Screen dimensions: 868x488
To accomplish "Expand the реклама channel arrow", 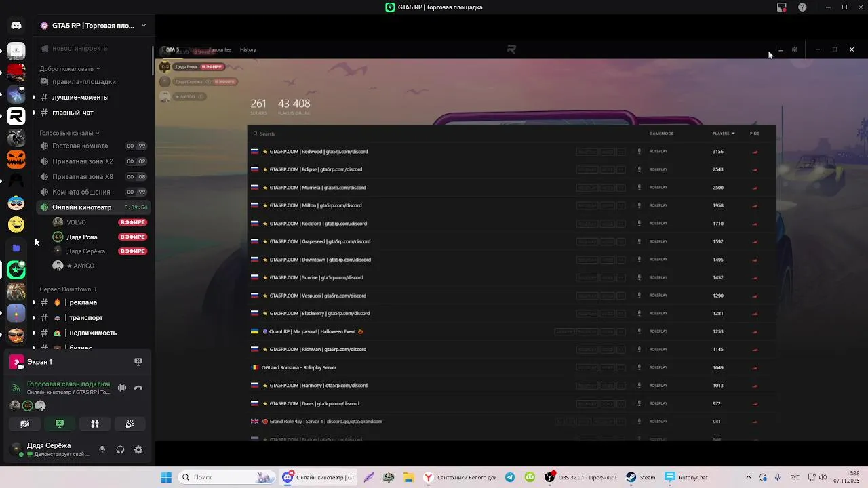I will click(34, 302).
